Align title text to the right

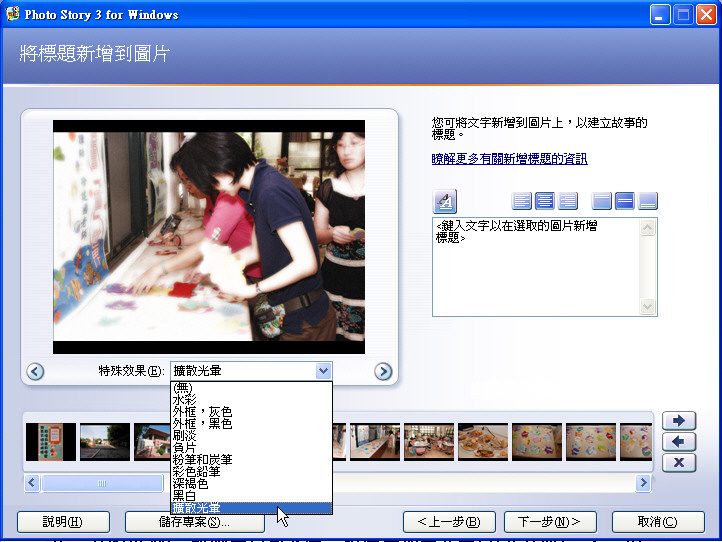click(x=568, y=201)
